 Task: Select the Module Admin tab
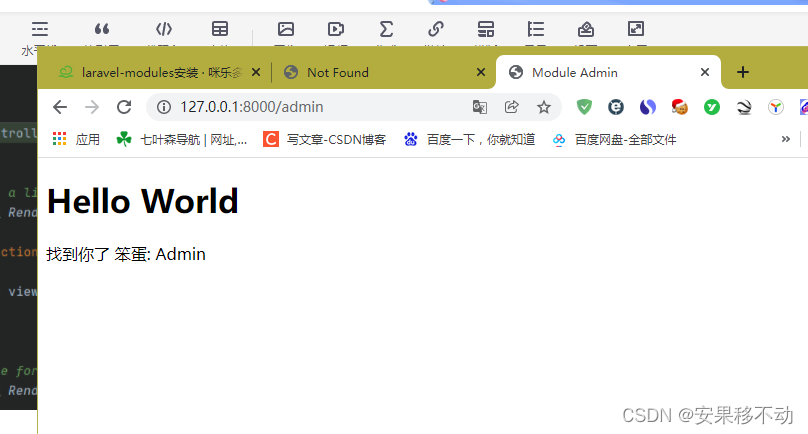click(x=608, y=73)
